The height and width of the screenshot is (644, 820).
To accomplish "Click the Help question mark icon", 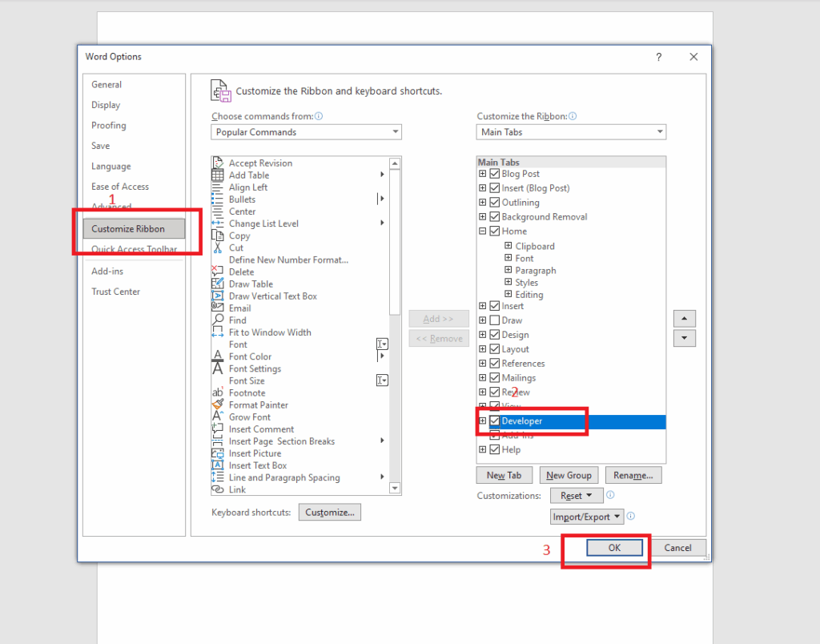I will pos(658,57).
